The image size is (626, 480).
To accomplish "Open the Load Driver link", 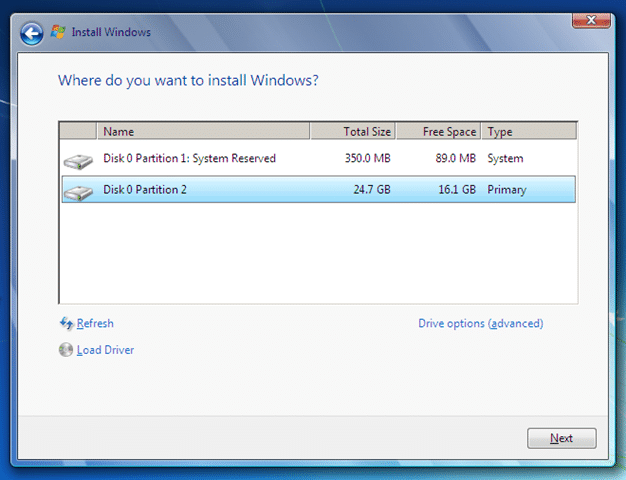I will 105,350.
